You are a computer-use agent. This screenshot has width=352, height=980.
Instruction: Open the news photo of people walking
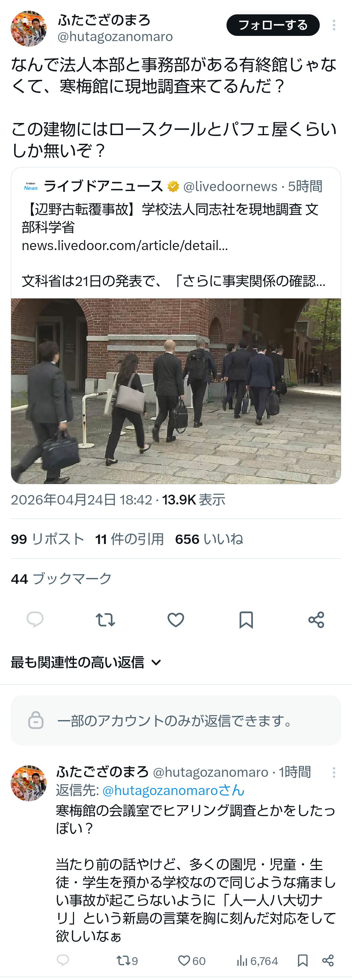point(176,391)
